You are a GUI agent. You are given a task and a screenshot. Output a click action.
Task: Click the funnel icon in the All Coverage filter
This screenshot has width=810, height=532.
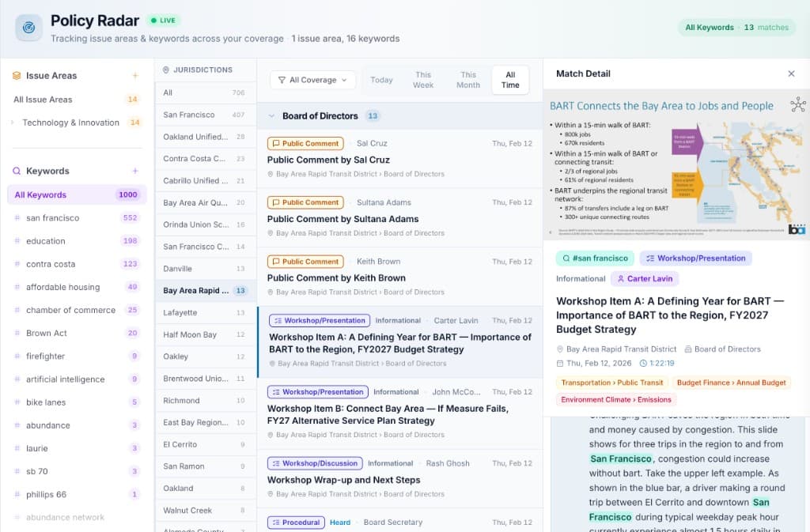coord(284,80)
